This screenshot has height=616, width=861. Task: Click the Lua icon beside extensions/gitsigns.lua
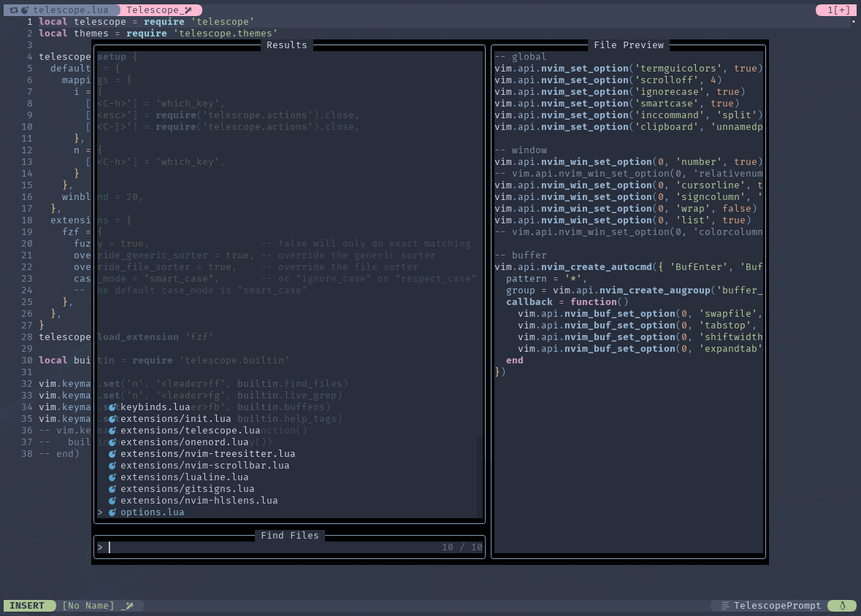point(112,488)
